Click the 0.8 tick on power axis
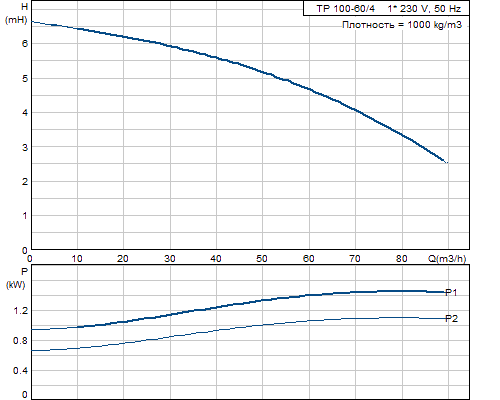 (x=20, y=341)
